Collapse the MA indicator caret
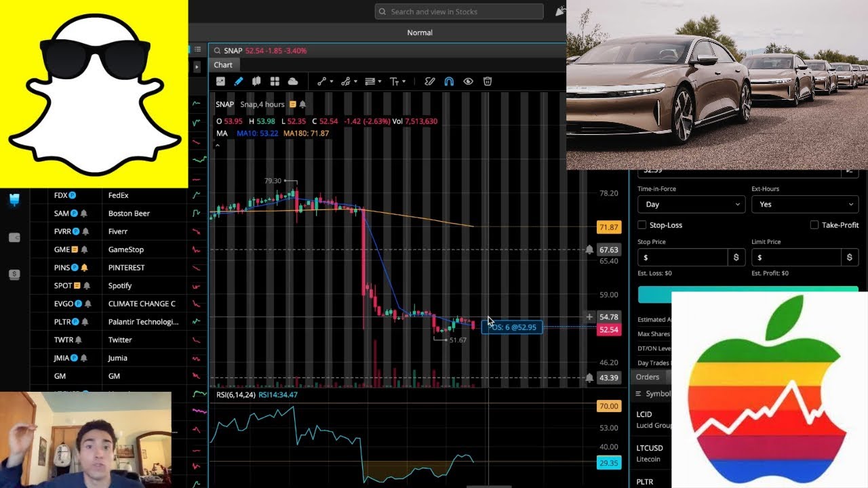This screenshot has height=488, width=868. (218, 144)
